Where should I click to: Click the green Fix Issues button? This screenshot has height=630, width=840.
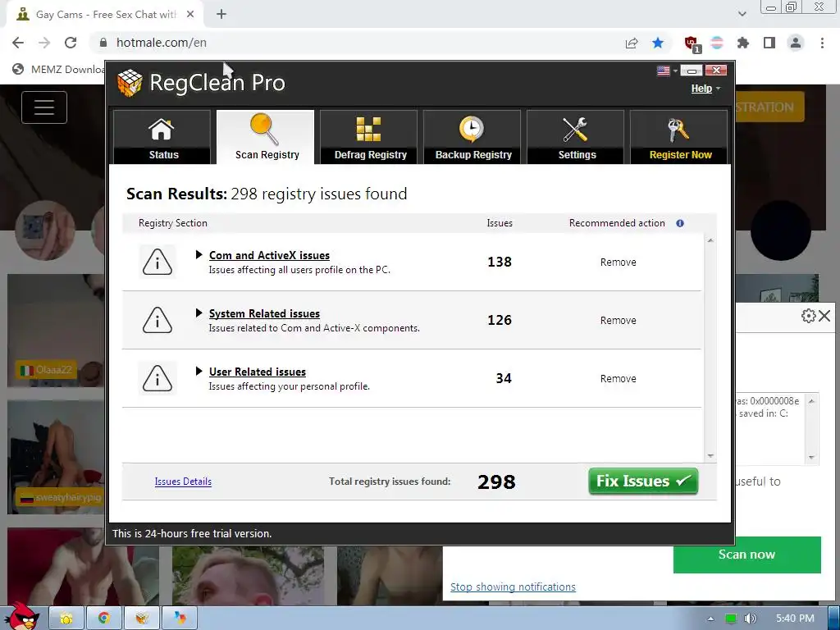[x=643, y=481]
